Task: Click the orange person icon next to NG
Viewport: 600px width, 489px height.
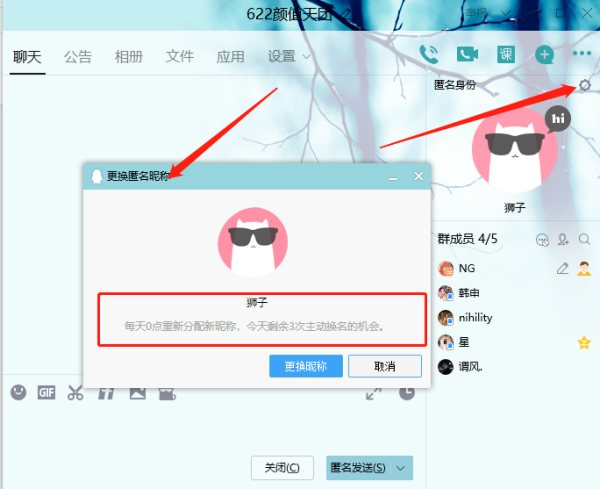Action: coord(584,269)
